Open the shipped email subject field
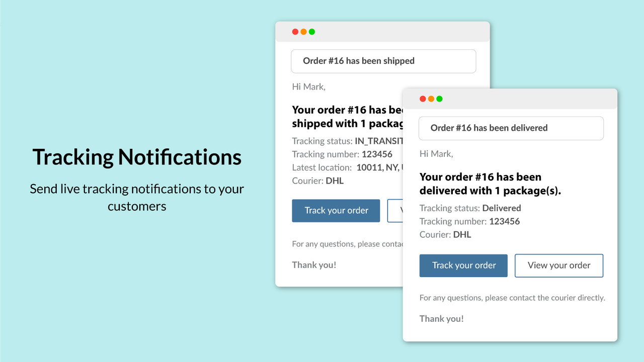The image size is (644, 362). pos(383,60)
